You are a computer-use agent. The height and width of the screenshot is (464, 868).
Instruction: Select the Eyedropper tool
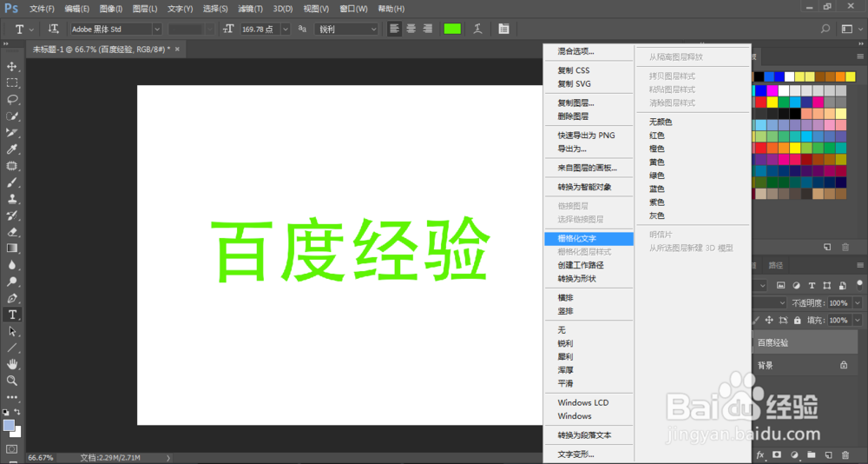pos(11,149)
